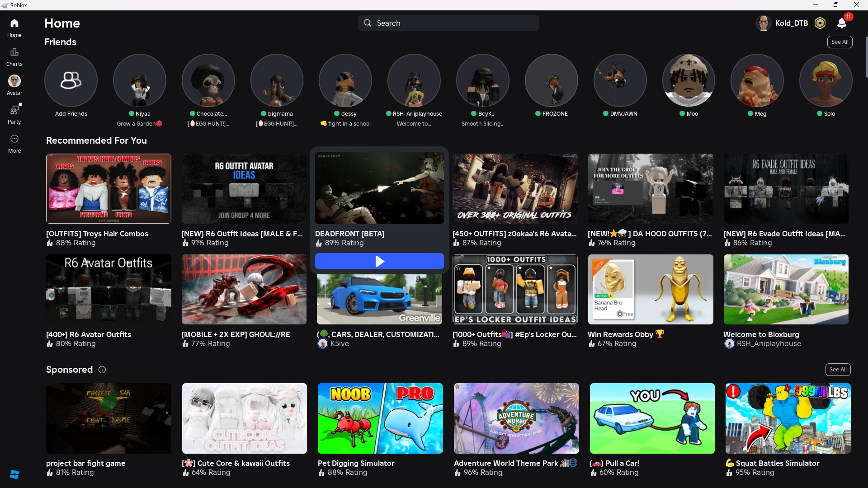The image size is (868, 488).
Task: Open Win Rewards Obby thumbnail
Action: click(x=651, y=289)
